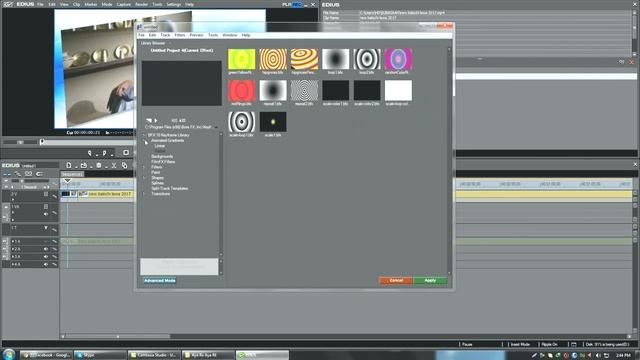Toggle the title visibility icon on track 1T
This screenshot has width=640, height=360.
tap(46, 228)
